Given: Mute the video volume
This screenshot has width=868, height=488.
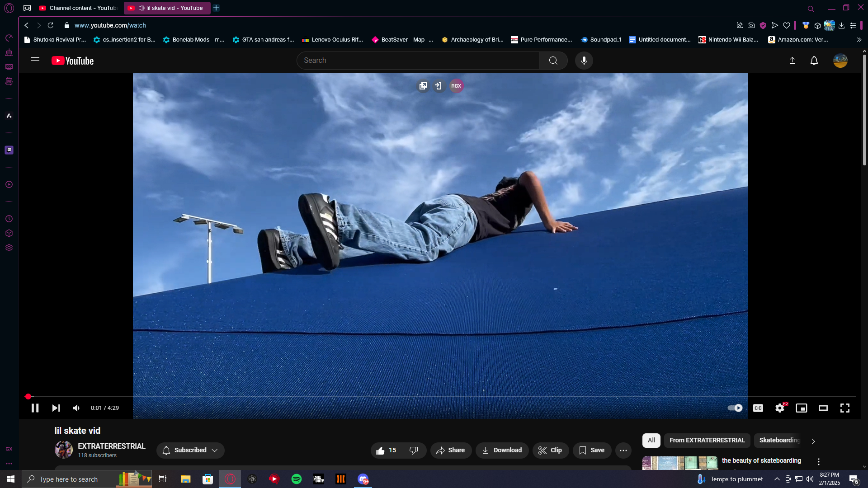Looking at the screenshot, I should point(76,408).
